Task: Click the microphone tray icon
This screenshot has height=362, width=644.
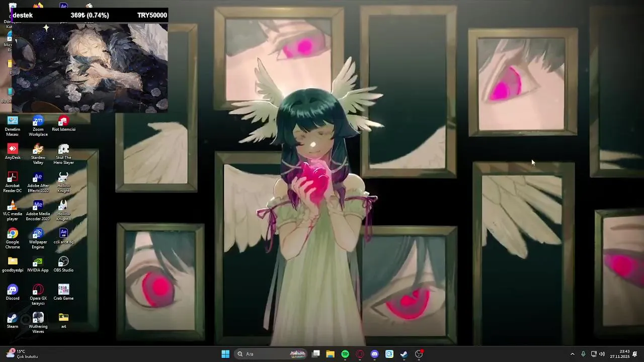Action: click(x=583, y=354)
